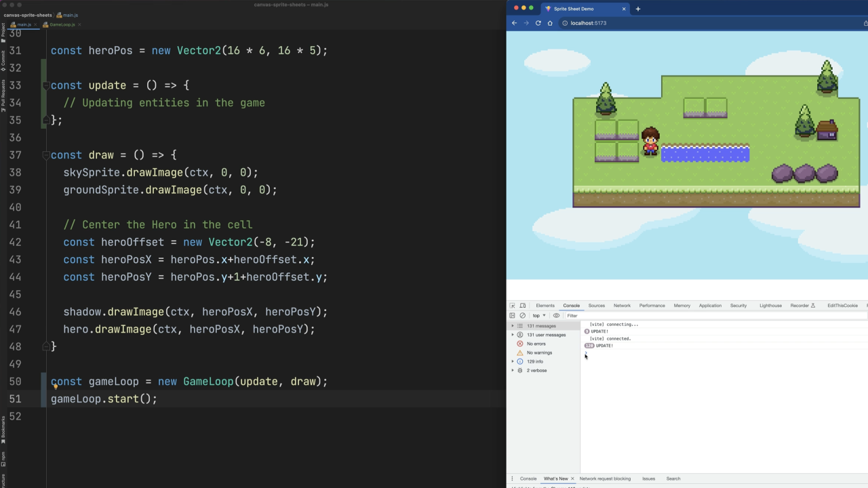Open the npm tool window
This screenshot has height=488, width=868.
(x=3, y=457)
